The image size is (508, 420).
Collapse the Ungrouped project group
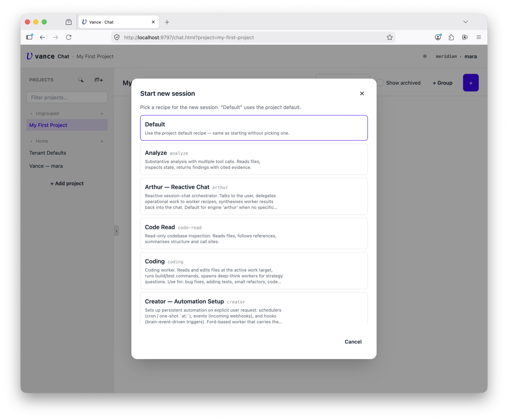(x=31, y=114)
